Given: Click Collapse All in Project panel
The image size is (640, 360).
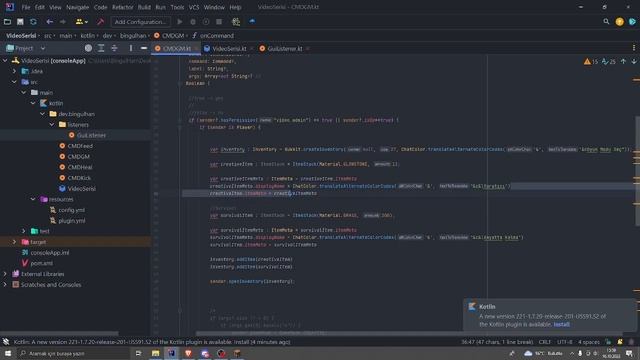Looking at the screenshot, I should pyautogui.click(x=114, y=48).
